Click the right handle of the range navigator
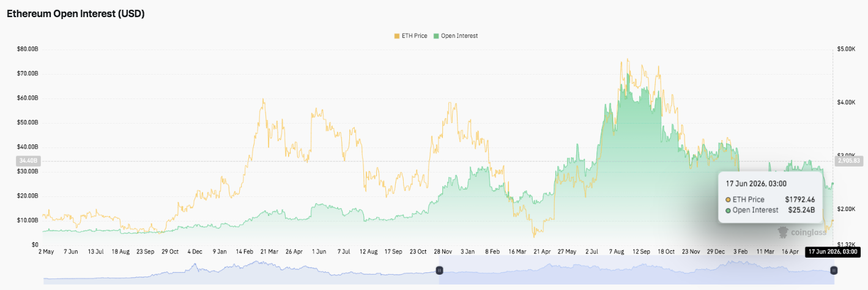The image size is (868, 290). [x=834, y=270]
